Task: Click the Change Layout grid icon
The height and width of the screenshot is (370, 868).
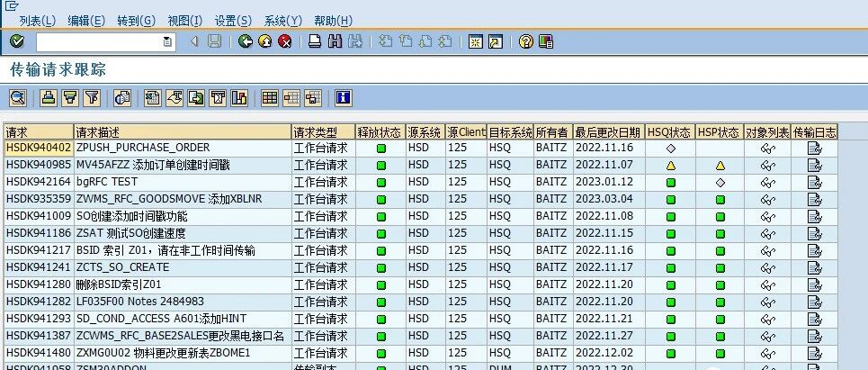Action: click(x=270, y=98)
